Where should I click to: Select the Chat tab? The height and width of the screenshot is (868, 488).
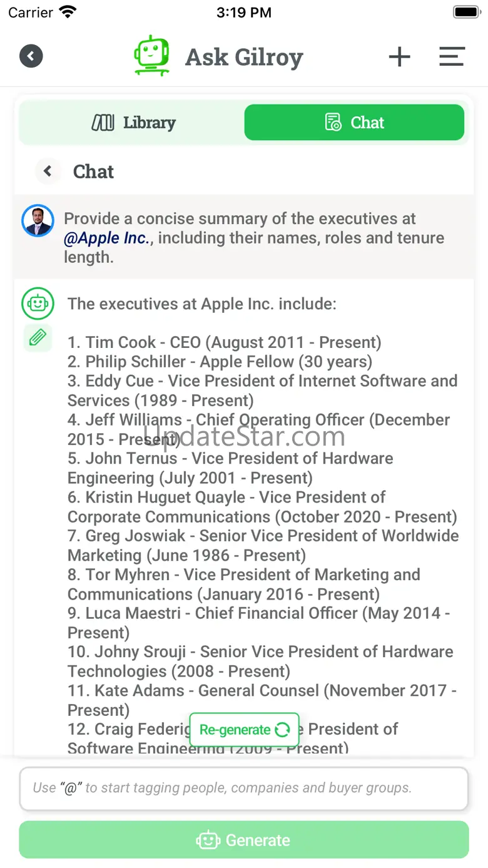pos(354,123)
